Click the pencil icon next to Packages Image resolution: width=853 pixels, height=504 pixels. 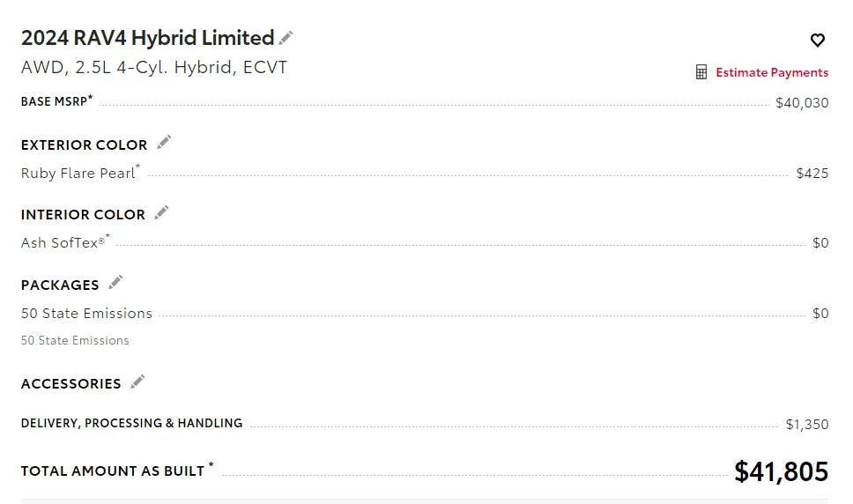(115, 283)
